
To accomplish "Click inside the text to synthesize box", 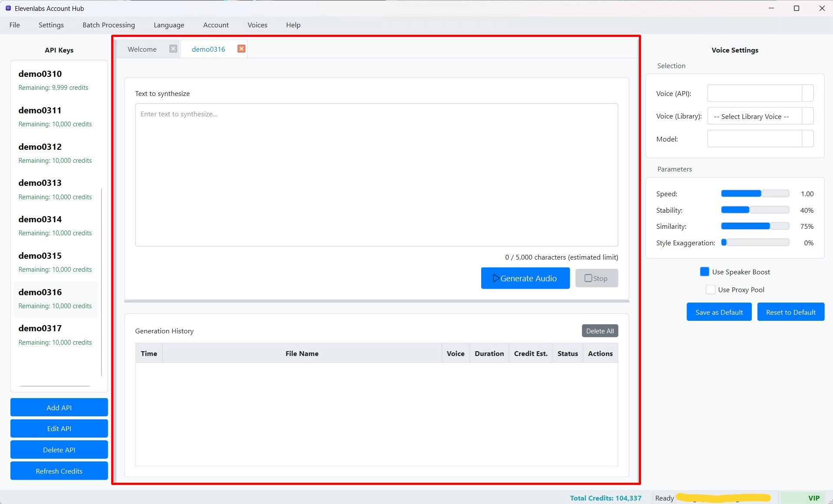I will (377, 175).
